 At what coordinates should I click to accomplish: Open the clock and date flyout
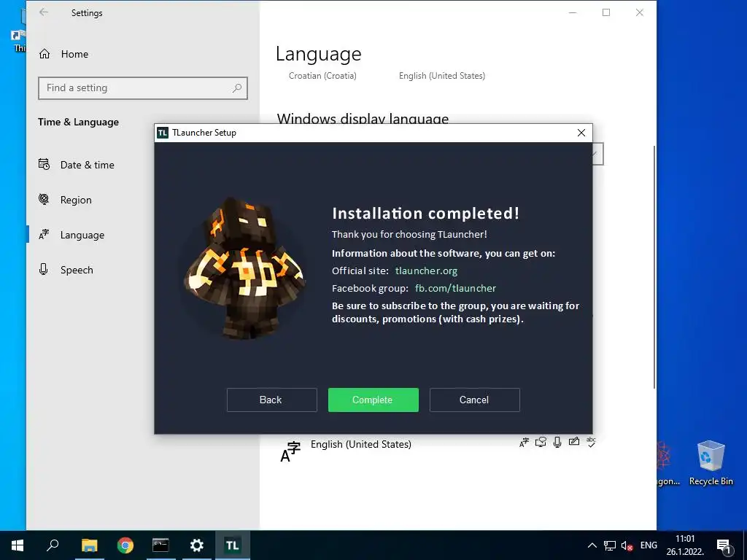coord(685,545)
